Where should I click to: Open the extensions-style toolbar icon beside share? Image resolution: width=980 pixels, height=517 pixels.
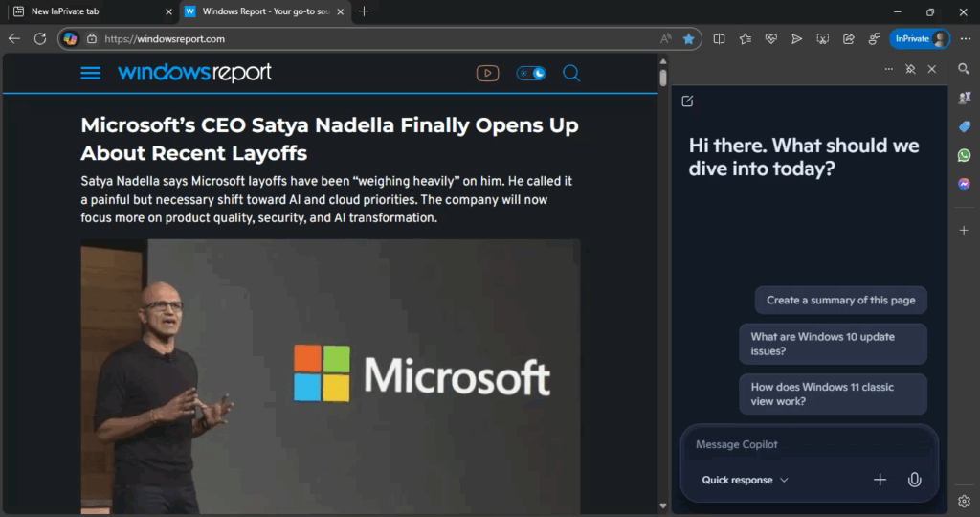point(875,38)
